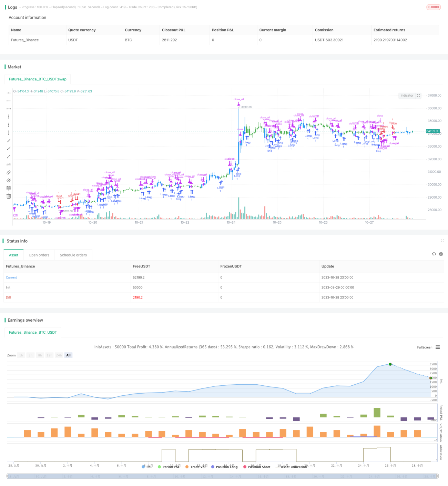Delete drawings with the trash icon

tap(9, 196)
